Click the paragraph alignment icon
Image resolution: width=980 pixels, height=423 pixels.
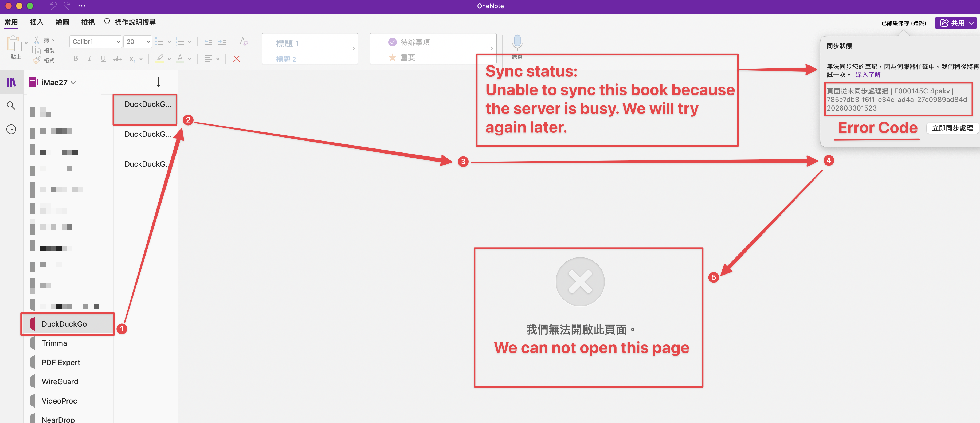tap(208, 58)
